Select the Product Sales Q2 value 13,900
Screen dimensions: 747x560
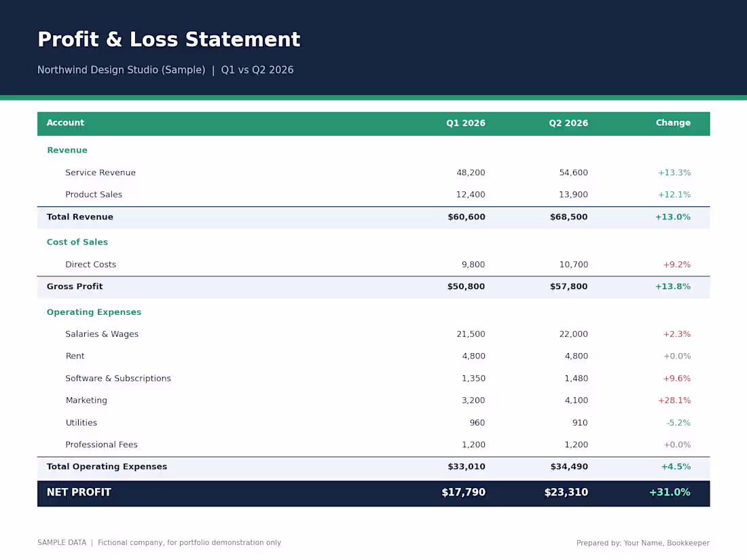(574, 194)
